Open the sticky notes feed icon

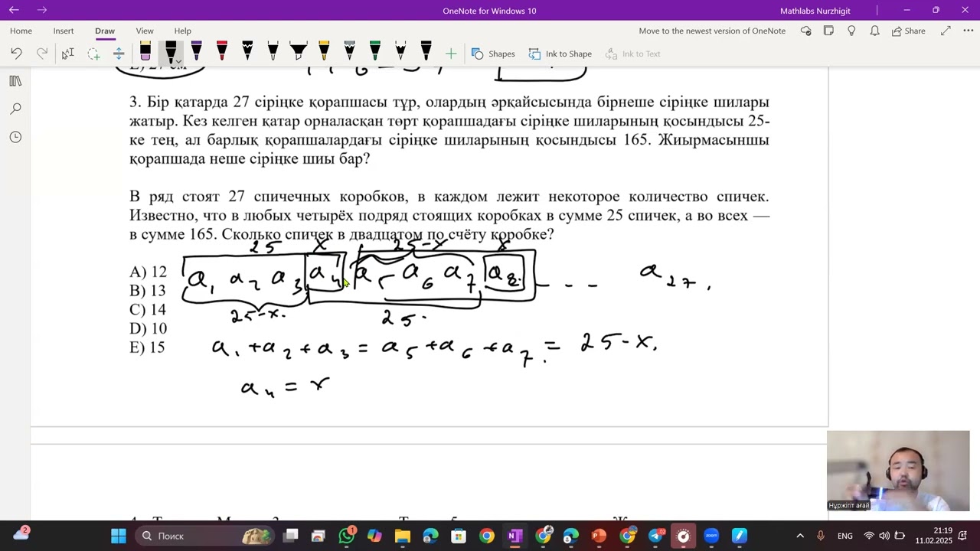[x=828, y=31]
